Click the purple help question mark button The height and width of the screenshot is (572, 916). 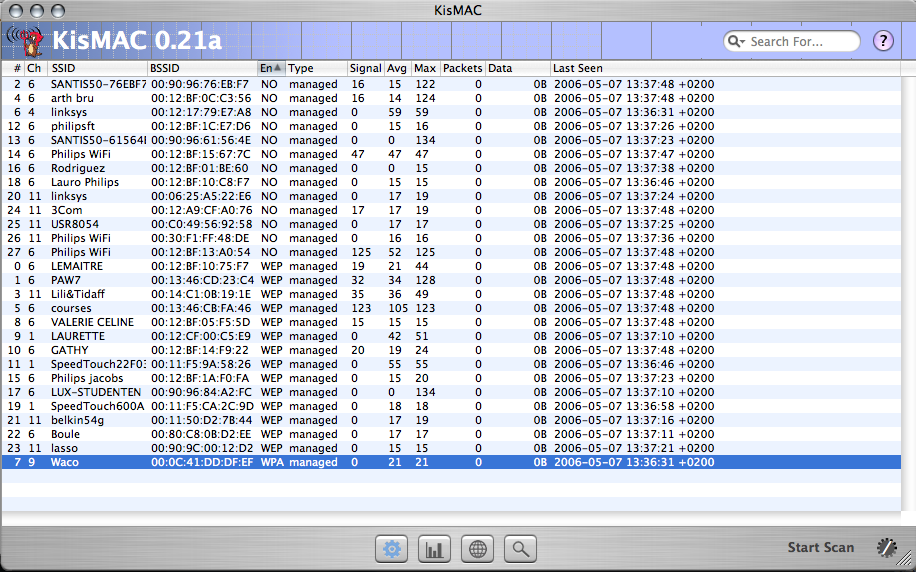[x=883, y=41]
